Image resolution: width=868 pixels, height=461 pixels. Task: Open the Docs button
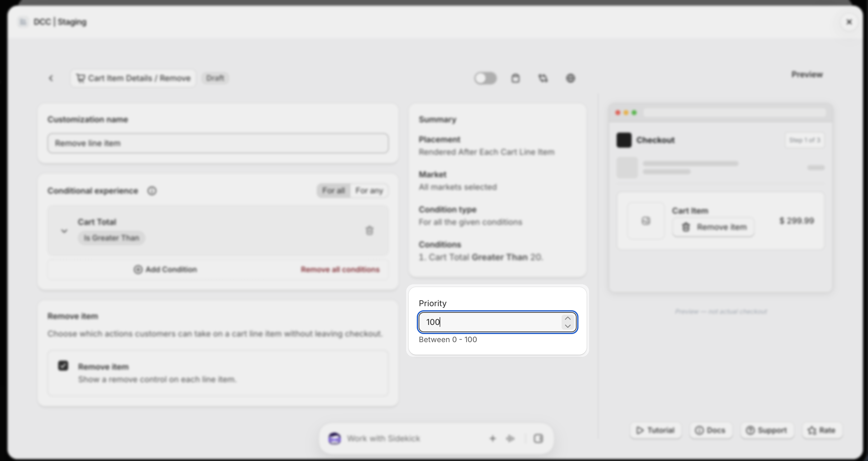pos(710,430)
